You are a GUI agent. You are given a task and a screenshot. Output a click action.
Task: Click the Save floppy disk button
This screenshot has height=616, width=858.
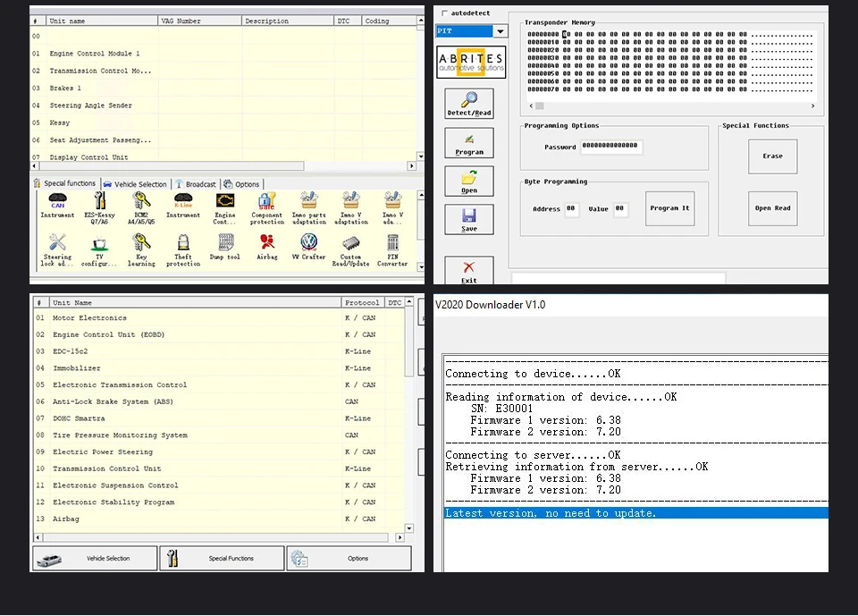pos(469,220)
